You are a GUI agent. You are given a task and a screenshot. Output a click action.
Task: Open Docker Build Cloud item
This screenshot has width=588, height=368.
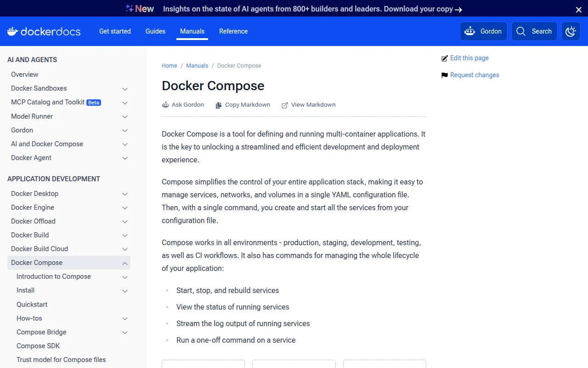click(x=40, y=249)
